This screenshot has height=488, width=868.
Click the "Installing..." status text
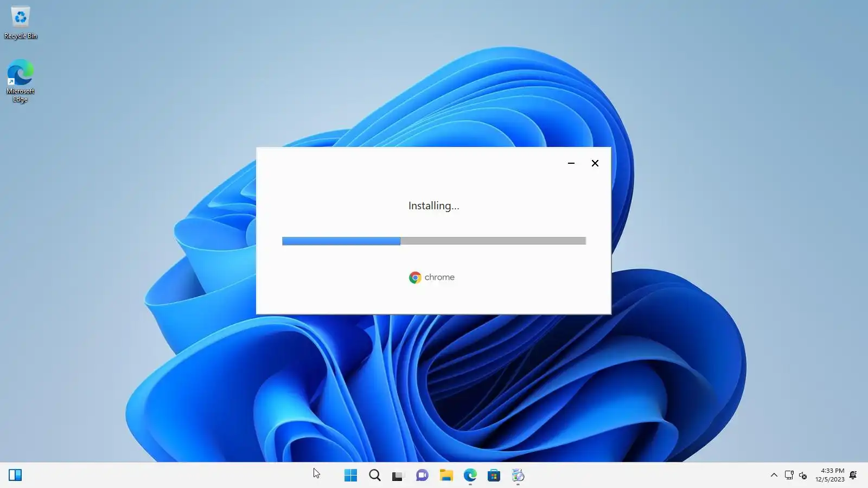pos(433,206)
